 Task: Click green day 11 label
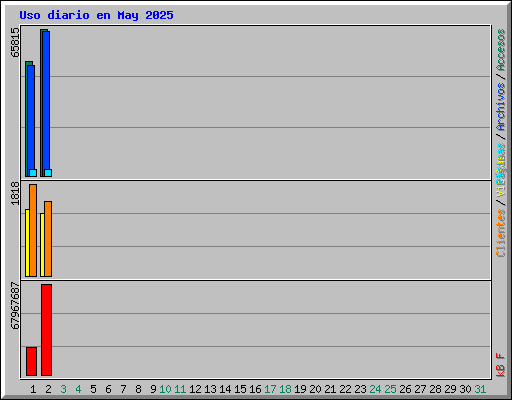180,389
